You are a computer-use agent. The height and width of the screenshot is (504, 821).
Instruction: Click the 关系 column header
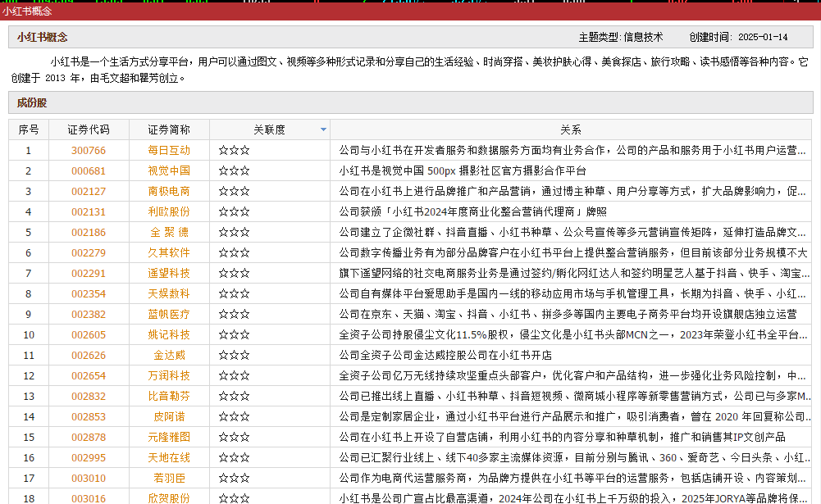[571, 129]
